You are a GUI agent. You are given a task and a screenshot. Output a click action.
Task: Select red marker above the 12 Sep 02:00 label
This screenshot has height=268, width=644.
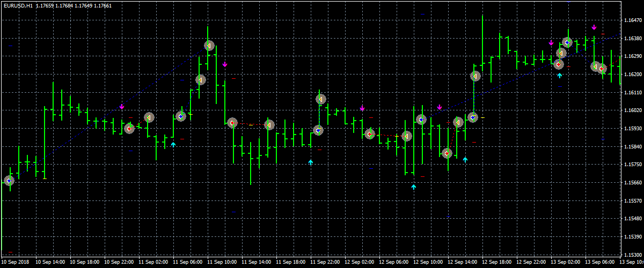click(369, 134)
